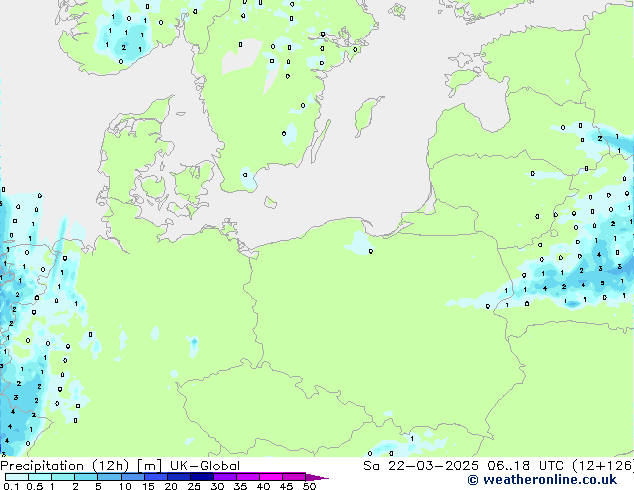634x490 pixels.
Task: Select the 30–35 purple legend swatch
Action: click(225, 477)
